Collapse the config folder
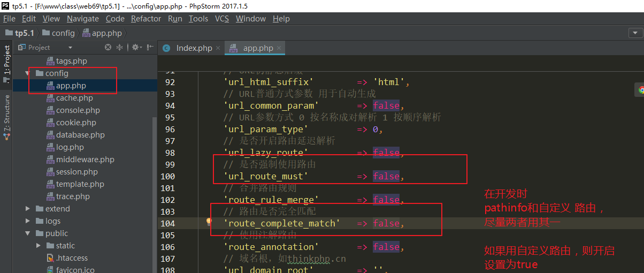This screenshot has width=644, height=273. point(28,73)
